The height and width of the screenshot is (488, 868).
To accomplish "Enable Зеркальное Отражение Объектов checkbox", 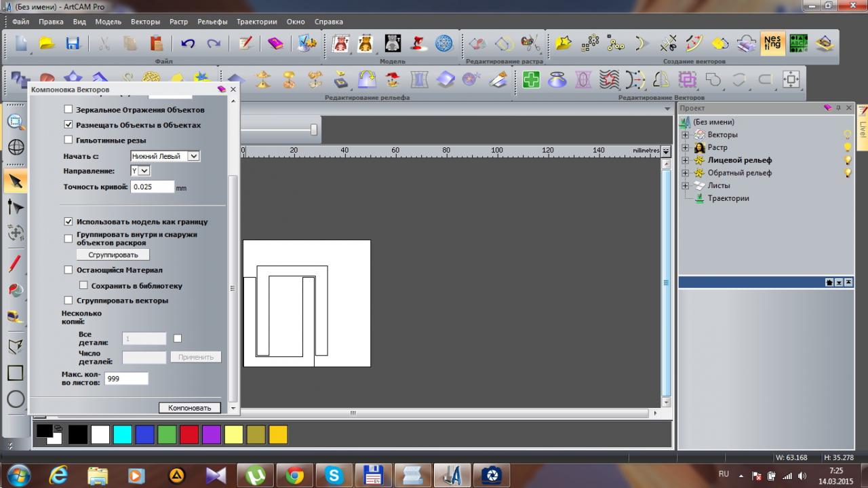I will click(x=68, y=109).
